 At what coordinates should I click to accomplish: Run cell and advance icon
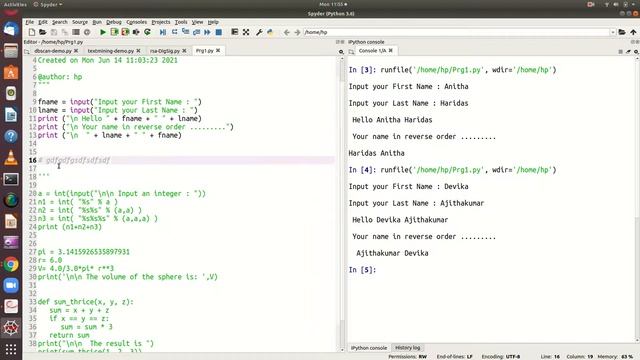click(x=125, y=32)
